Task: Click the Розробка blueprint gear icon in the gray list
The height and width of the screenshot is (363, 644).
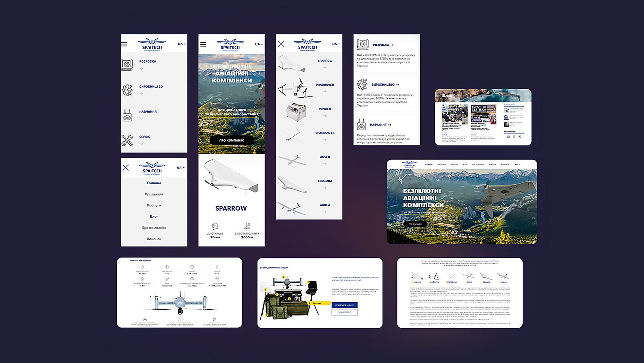Action: [127, 65]
